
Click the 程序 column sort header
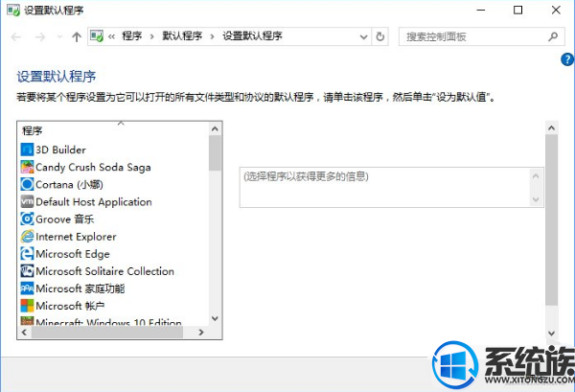tap(113, 130)
